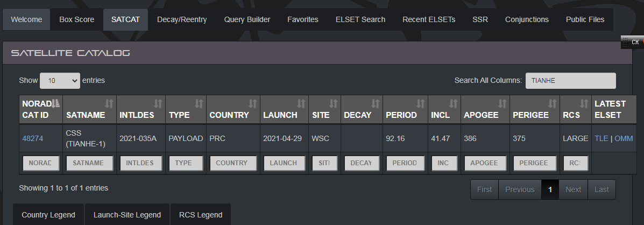644x225 pixels.
Task: Click the PAYLOAD type cell
Action: coord(186,138)
